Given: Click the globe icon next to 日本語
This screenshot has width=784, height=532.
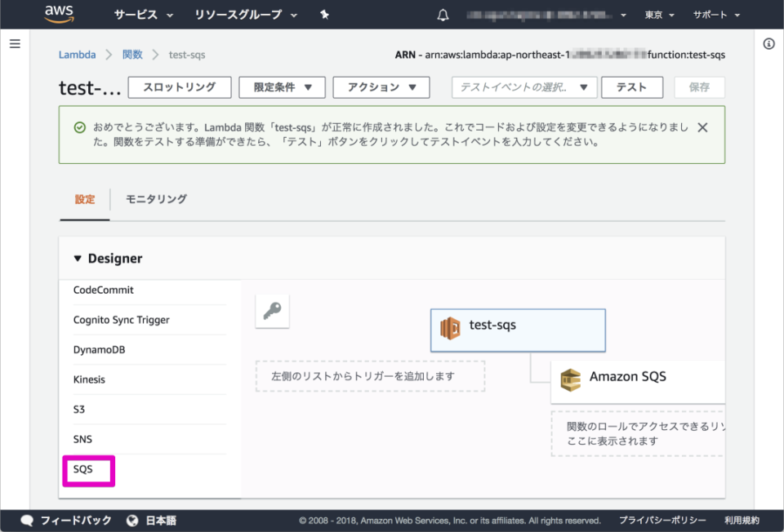Looking at the screenshot, I should (131, 520).
